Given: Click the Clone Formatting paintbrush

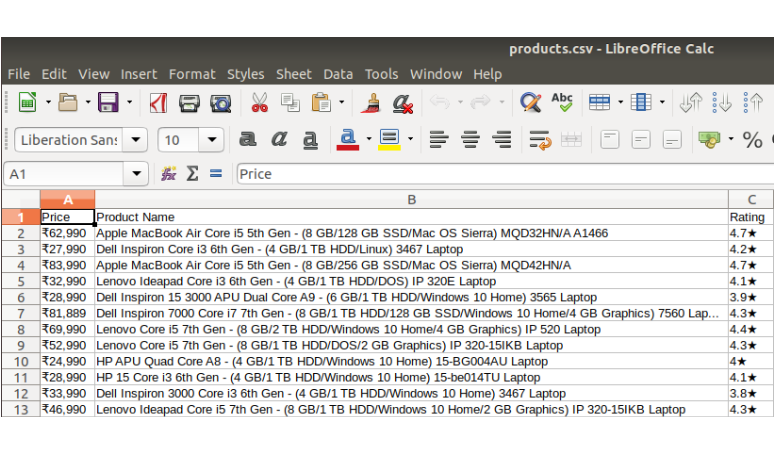Looking at the screenshot, I should pos(371,102).
